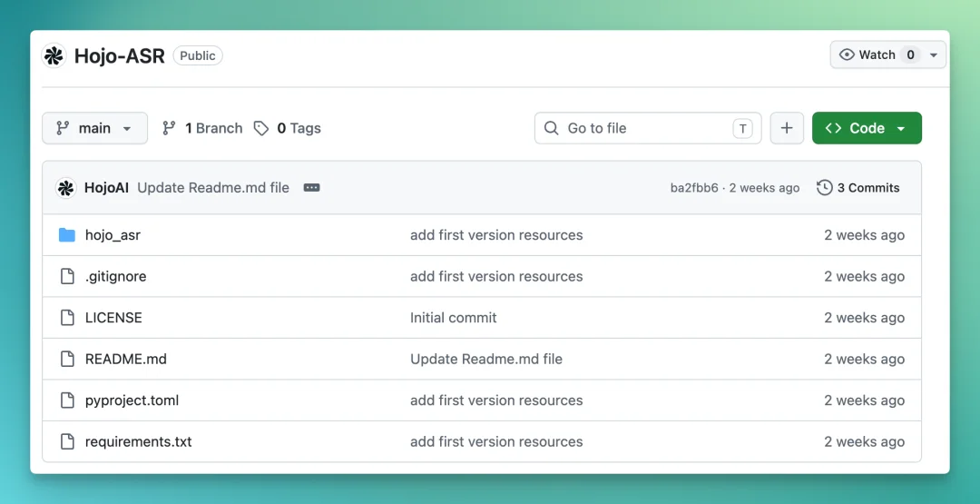Open the README.md file
The height and width of the screenshot is (504, 980).
125,359
